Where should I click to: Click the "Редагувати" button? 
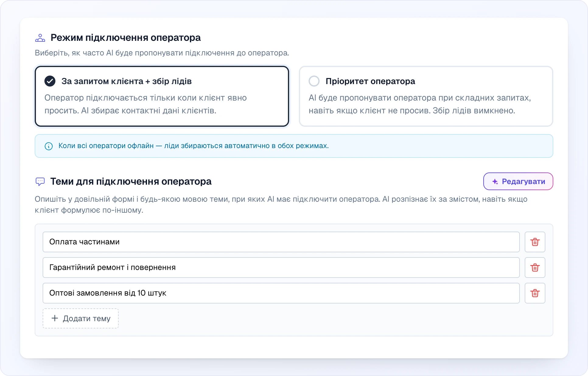pyautogui.click(x=518, y=181)
